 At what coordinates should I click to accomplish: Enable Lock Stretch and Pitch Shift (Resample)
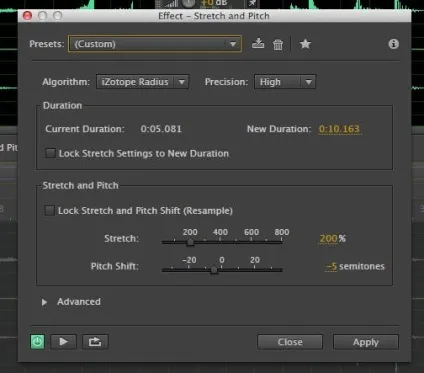50,211
